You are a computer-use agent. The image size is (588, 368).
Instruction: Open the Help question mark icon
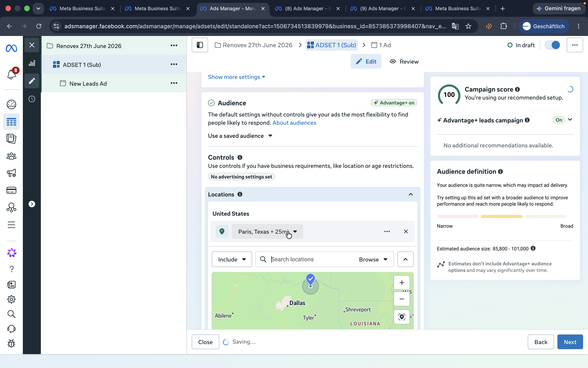[x=12, y=269]
